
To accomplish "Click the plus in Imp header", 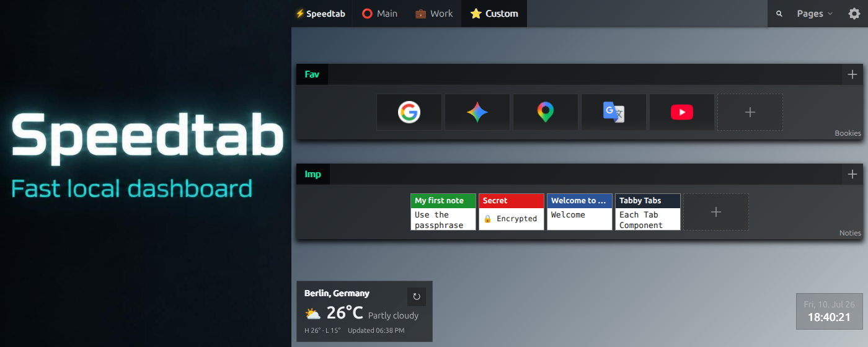I will click(852, 174).
